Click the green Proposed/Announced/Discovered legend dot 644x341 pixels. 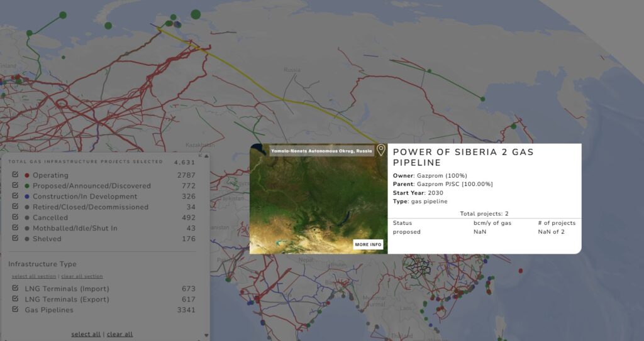pyautogui.click(x=27, y=186)
